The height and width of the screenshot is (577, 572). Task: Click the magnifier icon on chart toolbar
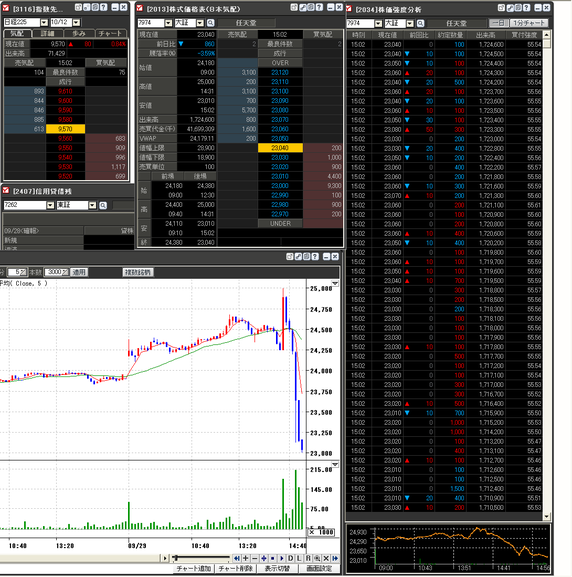click(317, 558)
